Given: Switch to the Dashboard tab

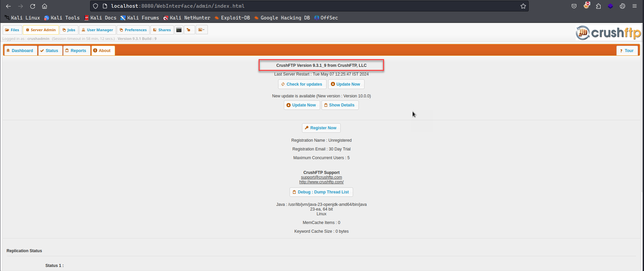Looking at the screenshot, I should click(21, 51).
